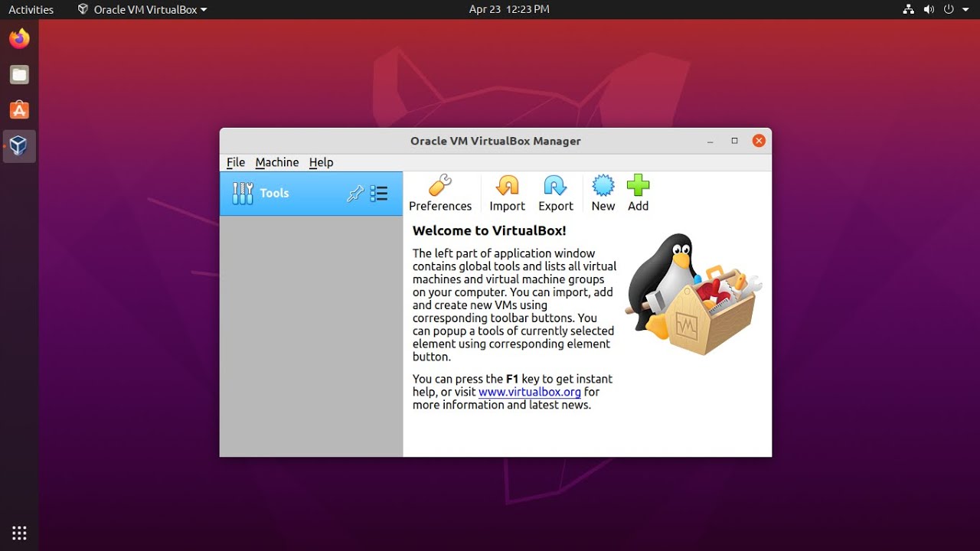Image resolution: width=980 pixels, height=551 pixels.
Task: Open the Activities overview
Action: [x=31, y=9]
